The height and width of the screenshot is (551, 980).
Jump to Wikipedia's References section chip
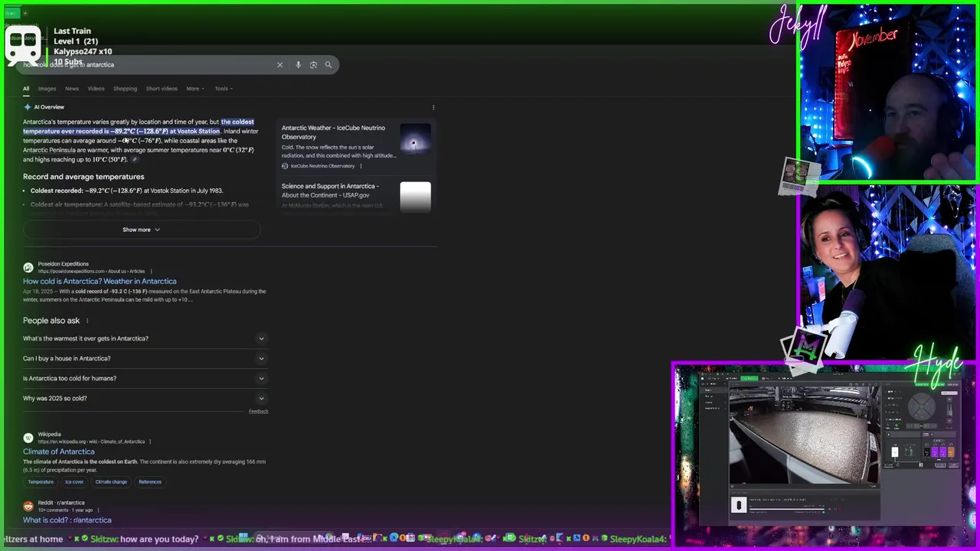coord(150,482)
